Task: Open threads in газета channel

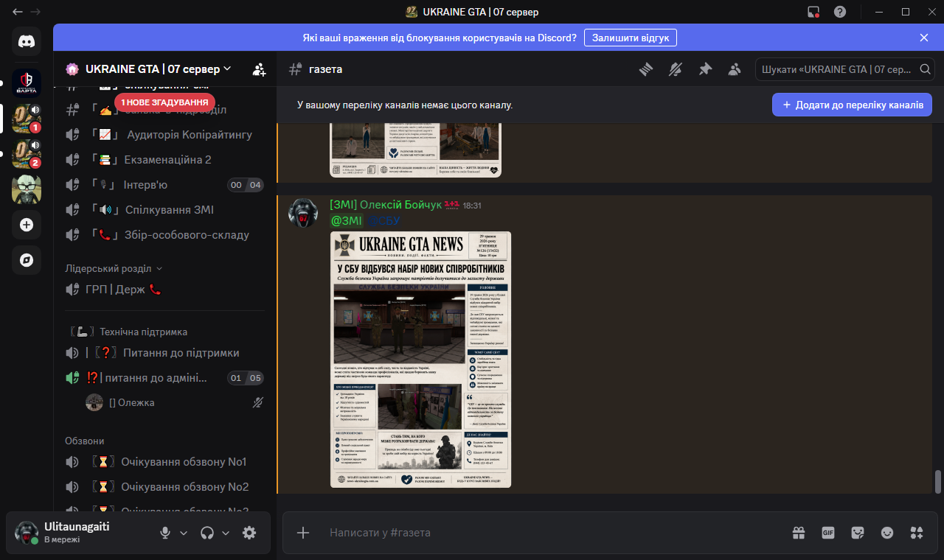Action: click(x=646, y=69)
